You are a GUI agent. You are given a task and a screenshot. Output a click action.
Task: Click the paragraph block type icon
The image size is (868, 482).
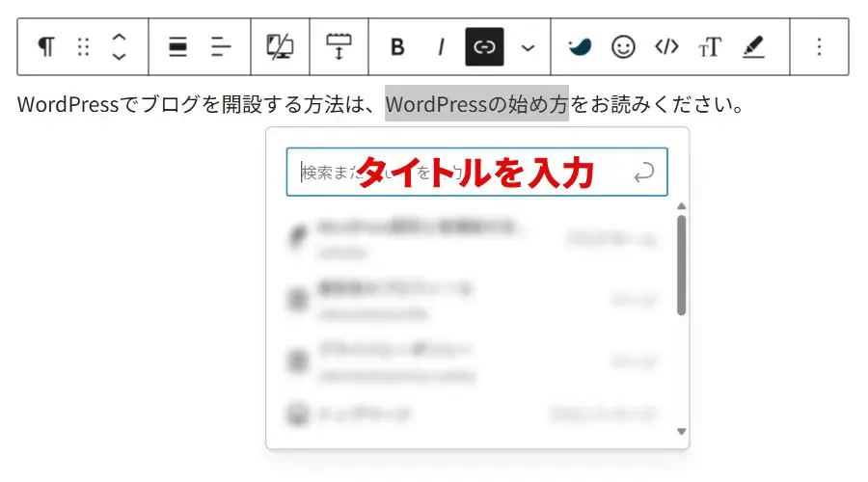point(46,47)
